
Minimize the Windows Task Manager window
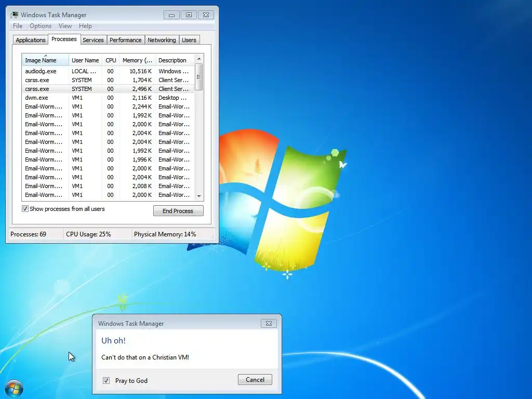pyautogui.click(x=171, y=15)
